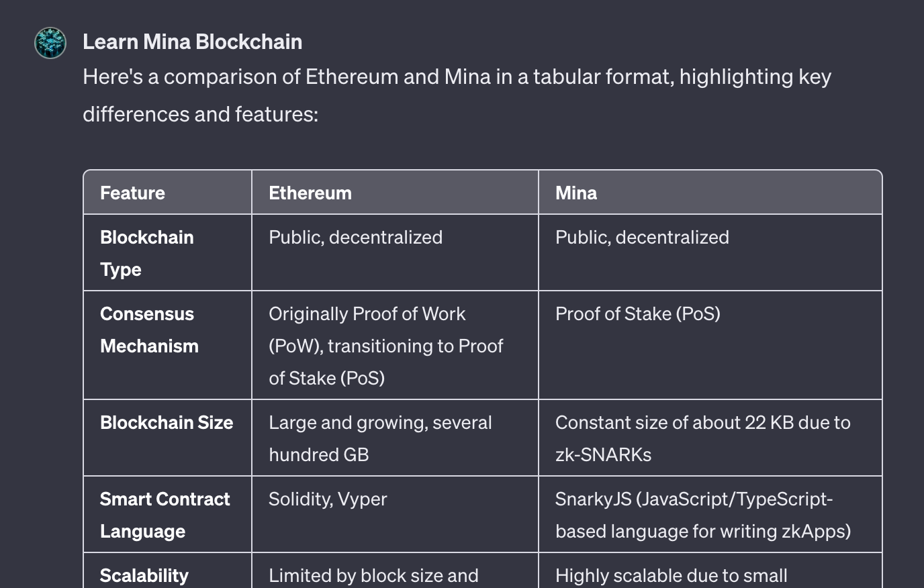The height and width of the screenshot is (588, 924).
Task: Click the Learn Mina Blockchain avatar icon
Action: [x=50, y=43]
